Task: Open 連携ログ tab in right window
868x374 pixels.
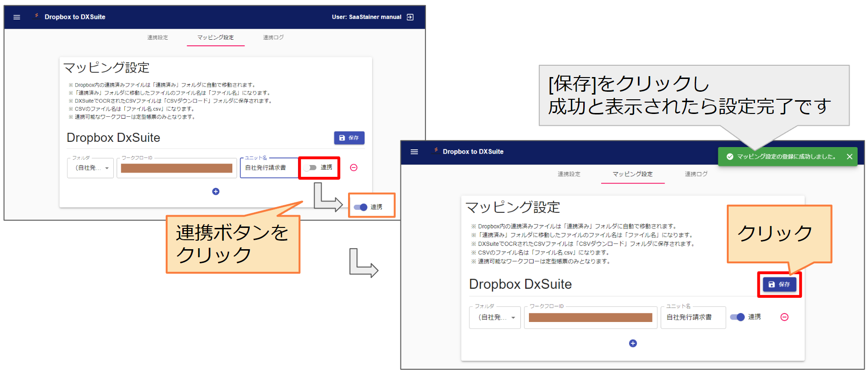Action: click(697, 174)
